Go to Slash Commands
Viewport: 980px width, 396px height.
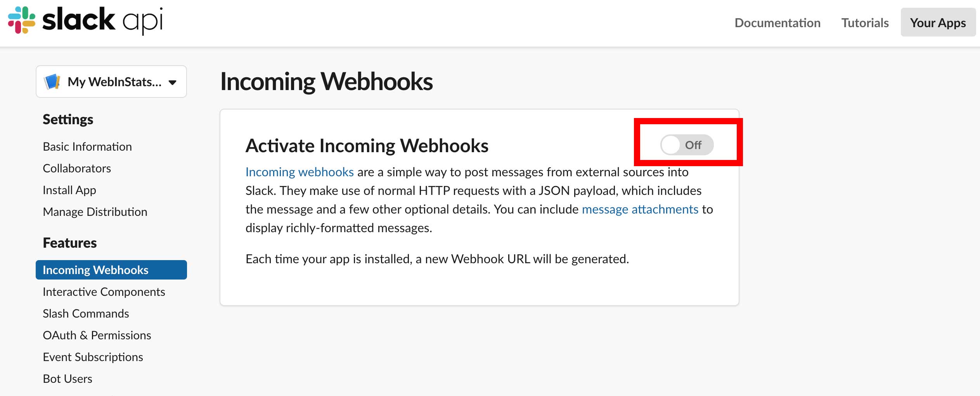coord(86,313)
